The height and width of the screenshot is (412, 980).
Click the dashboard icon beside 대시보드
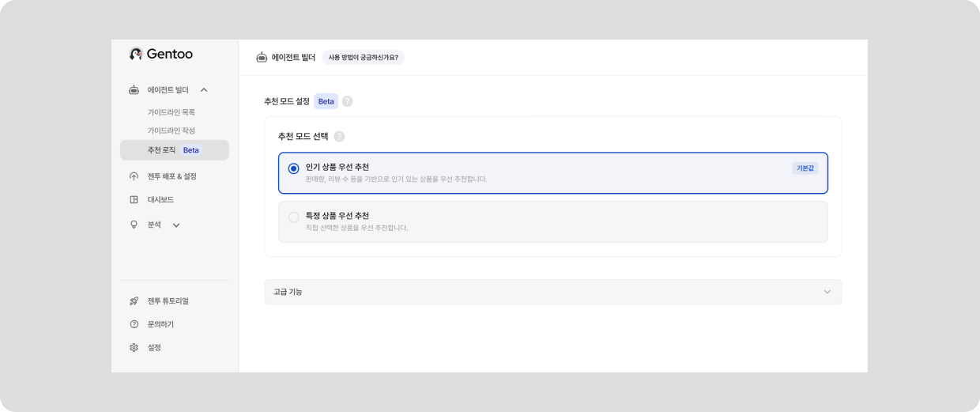(x=134, y=199)
